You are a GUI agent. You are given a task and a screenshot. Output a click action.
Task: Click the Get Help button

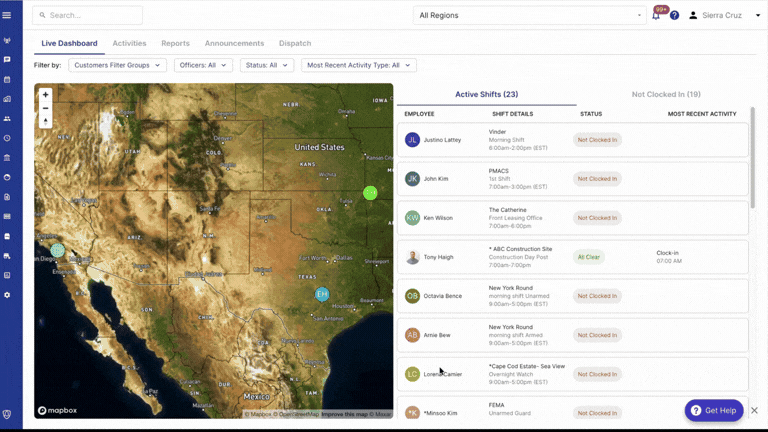(714, 410)
